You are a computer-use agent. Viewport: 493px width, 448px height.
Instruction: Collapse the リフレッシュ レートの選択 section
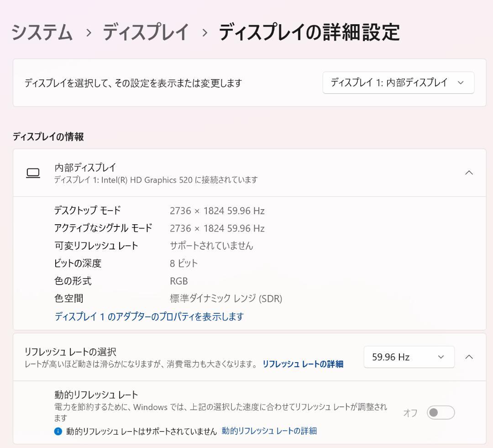(469, 357)
